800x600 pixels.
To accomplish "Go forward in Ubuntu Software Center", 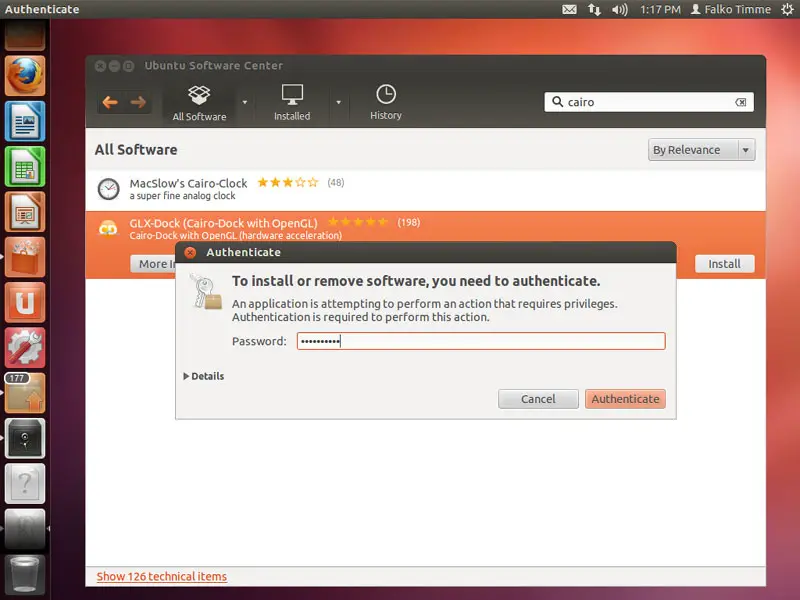I will 138,102.
